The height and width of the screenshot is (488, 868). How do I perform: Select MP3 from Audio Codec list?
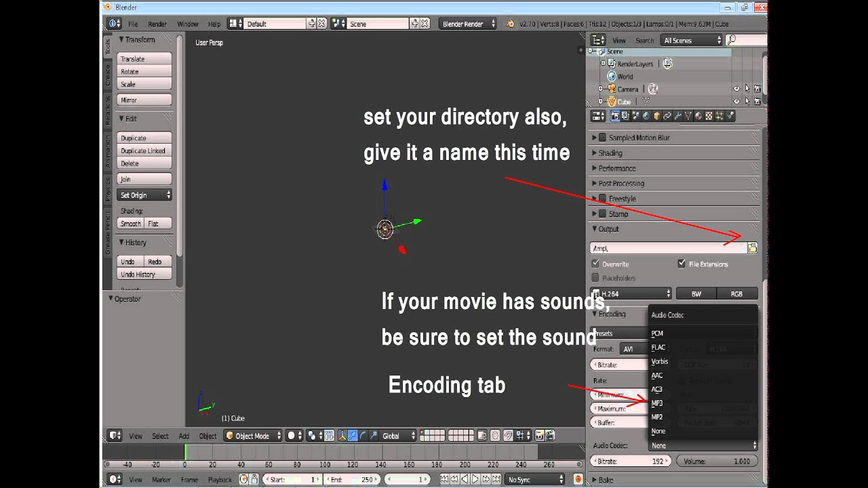[x=657, y=403]
